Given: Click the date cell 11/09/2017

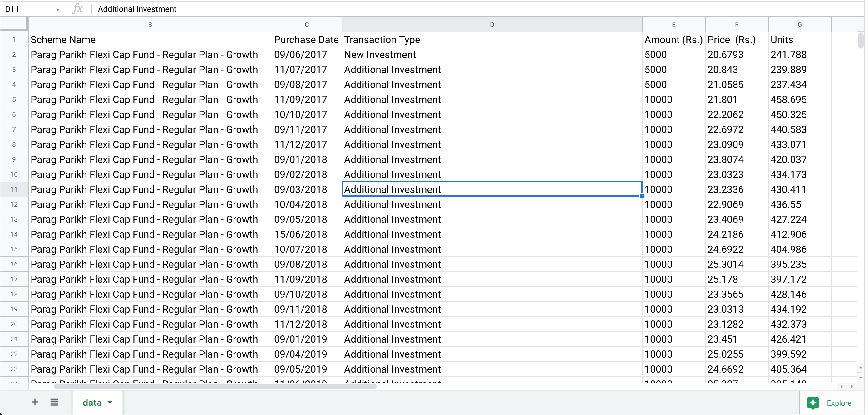Looking at the screenshot, I should pos(307,100).
